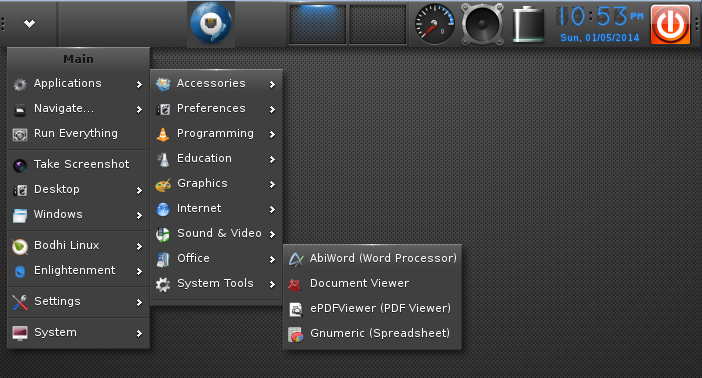Image resolution: width=702 pixels, height=378 pixels.
Task: Click the 10:53 PM clock gadget
Action: point(600,17)
